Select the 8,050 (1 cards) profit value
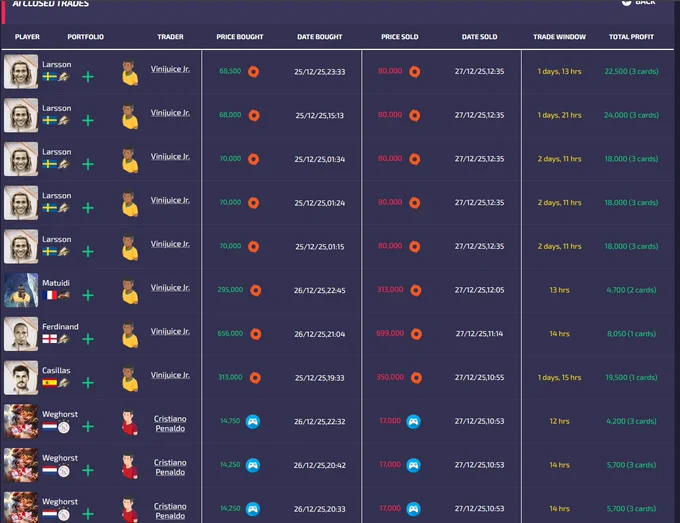The height and width of the screenshot is (523, 680). pyautogui.click(x=631, y=334)
